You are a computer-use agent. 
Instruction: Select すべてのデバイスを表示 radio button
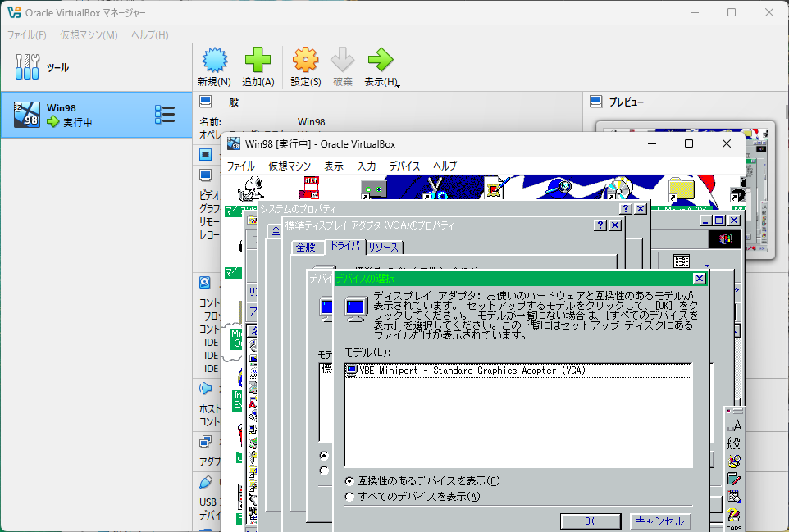click(350, 496)
